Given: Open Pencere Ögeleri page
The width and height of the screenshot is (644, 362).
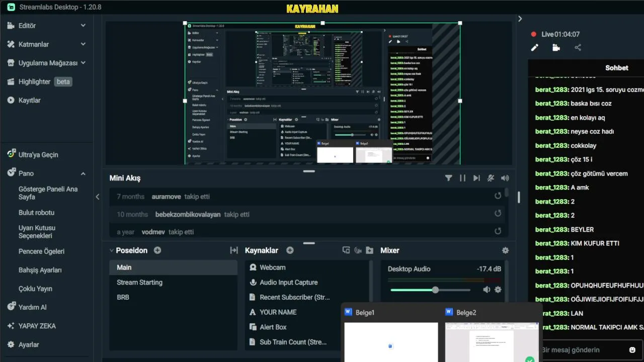Looking at the screenshot, I should point(41,251).
